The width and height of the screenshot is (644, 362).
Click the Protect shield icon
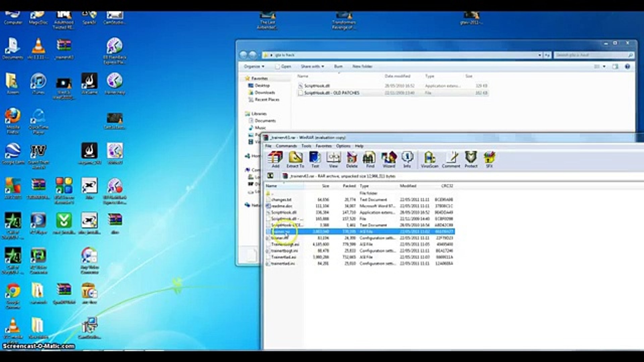pos(471,160)
